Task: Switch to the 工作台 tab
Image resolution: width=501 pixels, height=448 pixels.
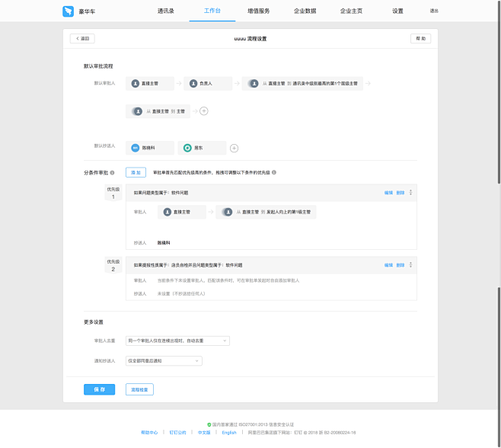Action: click(212, 11)
